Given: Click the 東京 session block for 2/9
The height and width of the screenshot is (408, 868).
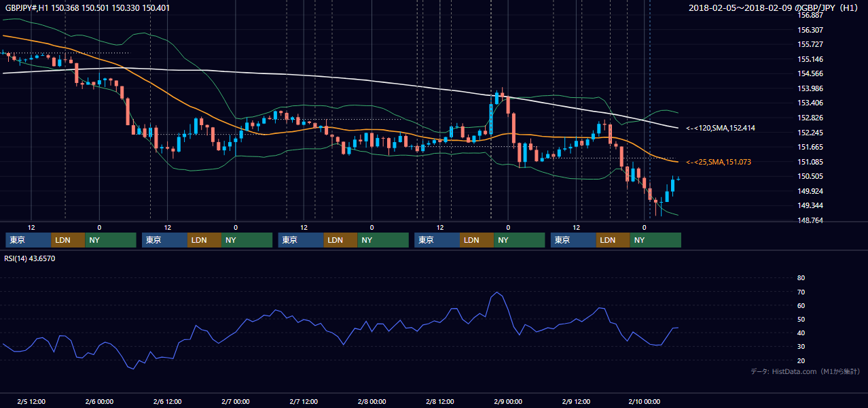Looking at the screenshot, I should [x=573, y=240].
